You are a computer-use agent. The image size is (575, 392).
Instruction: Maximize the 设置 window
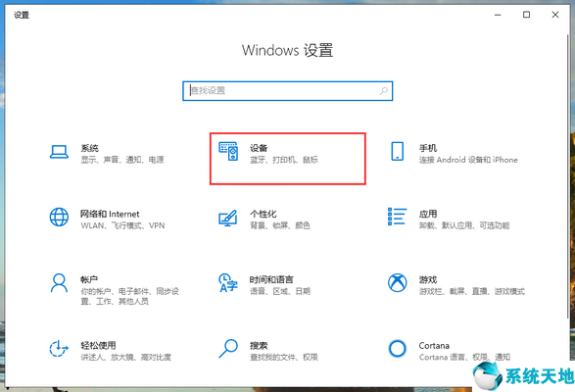tap(526, 15)
